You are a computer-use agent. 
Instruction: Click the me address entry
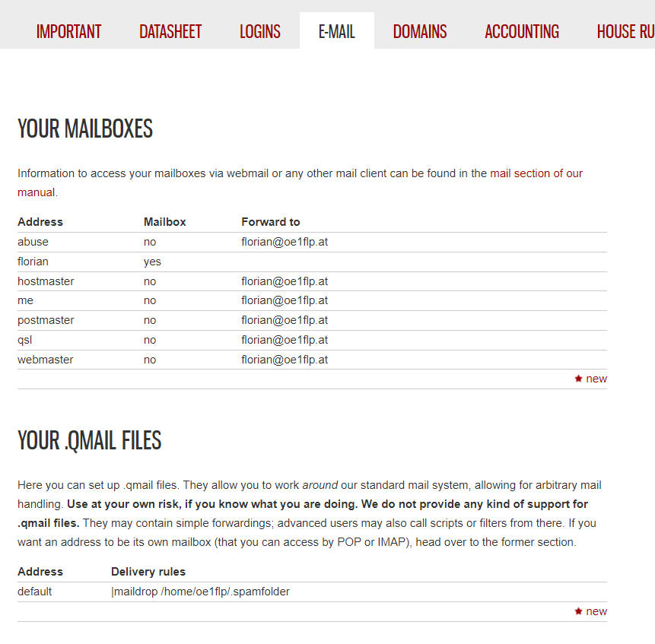(25, 300)
